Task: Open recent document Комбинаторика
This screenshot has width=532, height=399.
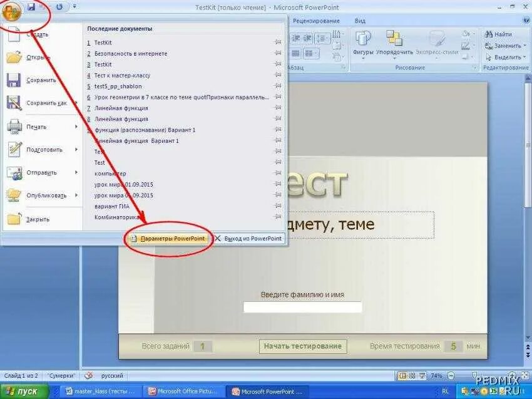Action: click(184, 217)
